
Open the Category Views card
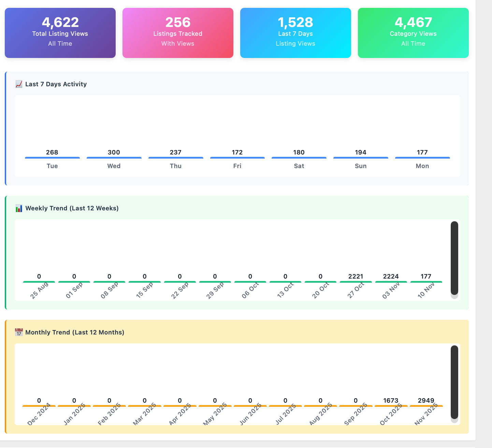click(413, 33)
